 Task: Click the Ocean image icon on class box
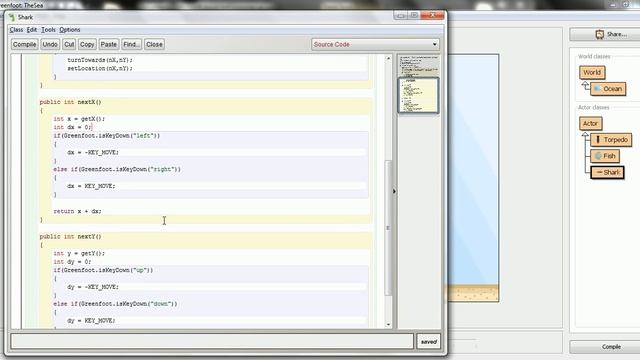click(x=598, y=89)
